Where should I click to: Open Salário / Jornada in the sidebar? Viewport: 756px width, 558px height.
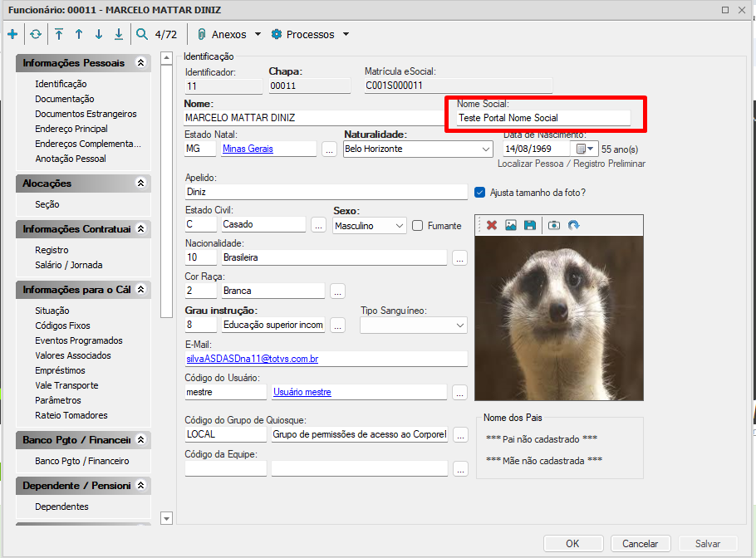68,265
